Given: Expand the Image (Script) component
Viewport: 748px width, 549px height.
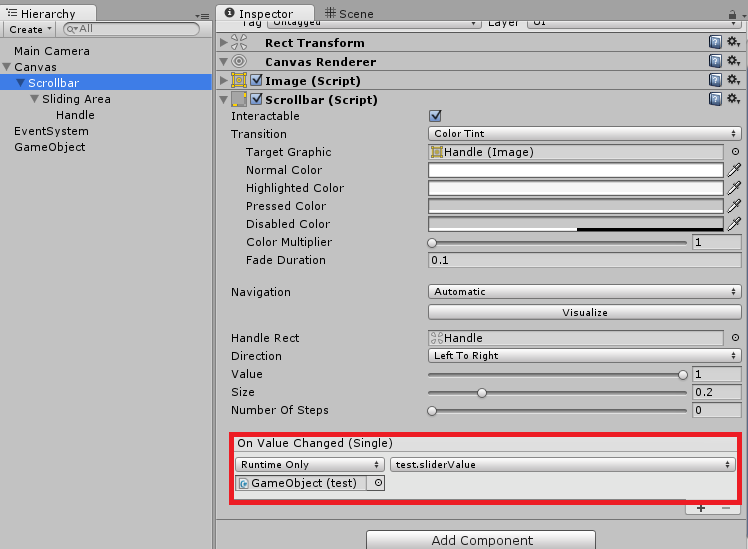Looking at the screenshot, I should point(223,80).
